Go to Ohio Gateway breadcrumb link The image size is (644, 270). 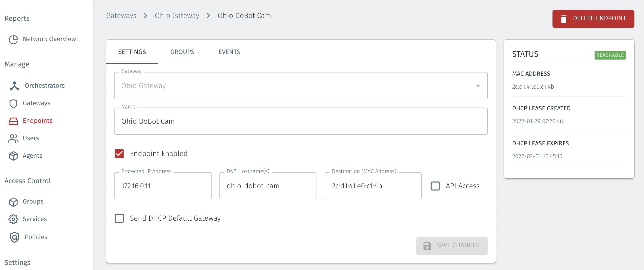click(x=177, y=16)
